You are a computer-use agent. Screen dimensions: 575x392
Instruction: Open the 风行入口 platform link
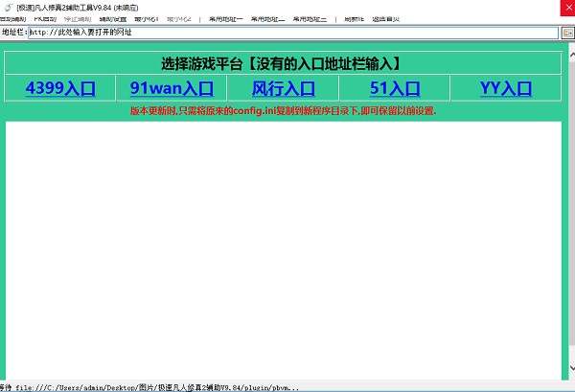pyautogui.click(x=283, y=88)
